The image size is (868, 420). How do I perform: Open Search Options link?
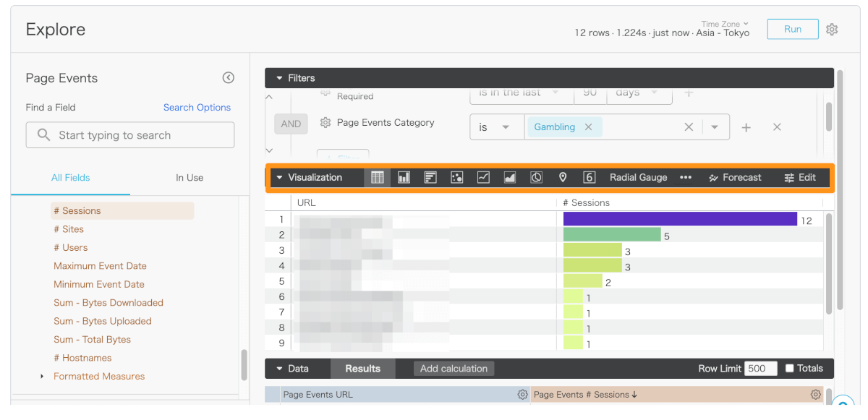pyautogui.click(x=197, y=108)
